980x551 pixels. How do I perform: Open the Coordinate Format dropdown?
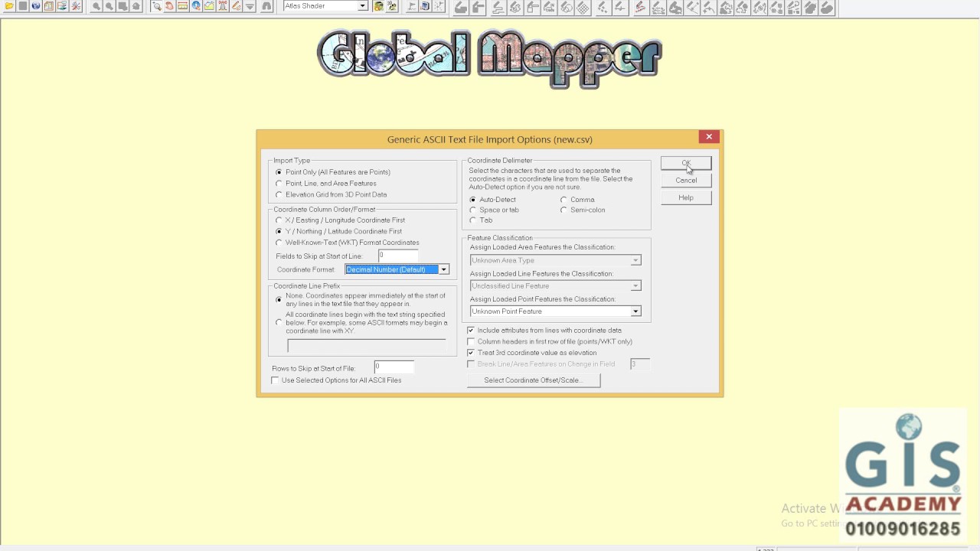point(443,269)
